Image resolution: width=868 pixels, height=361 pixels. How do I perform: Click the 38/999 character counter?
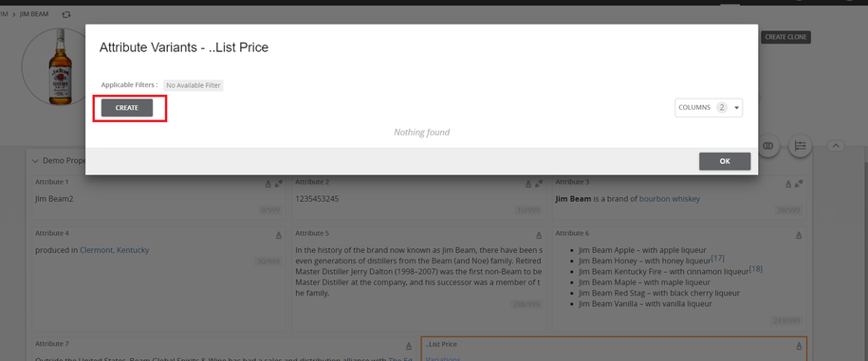pyautogui.click(x=788, y=210)
